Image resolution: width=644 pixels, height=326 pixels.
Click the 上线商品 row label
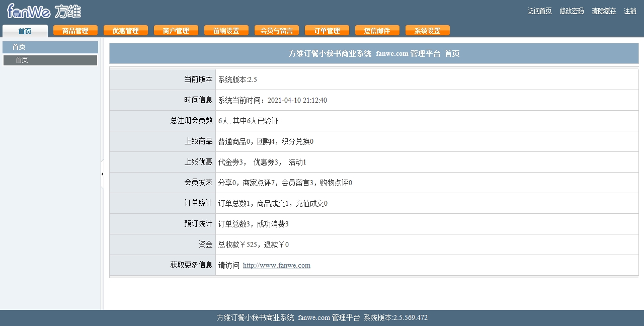[198, 141]
